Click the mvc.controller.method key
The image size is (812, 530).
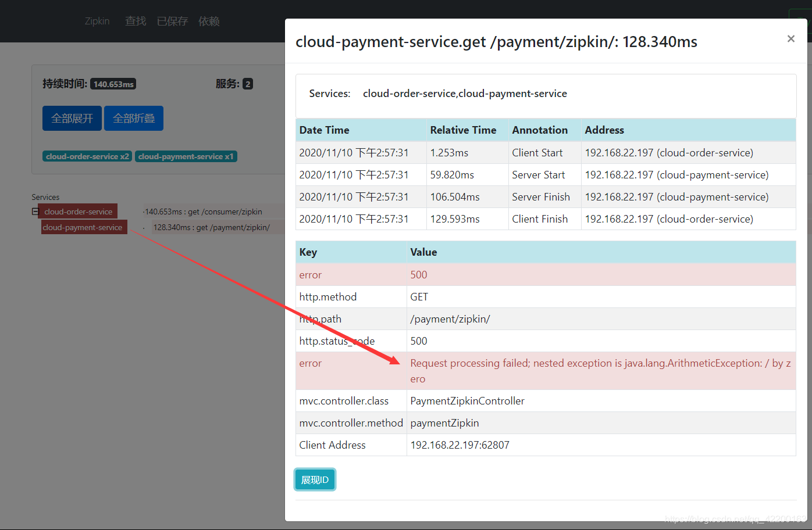351,423
